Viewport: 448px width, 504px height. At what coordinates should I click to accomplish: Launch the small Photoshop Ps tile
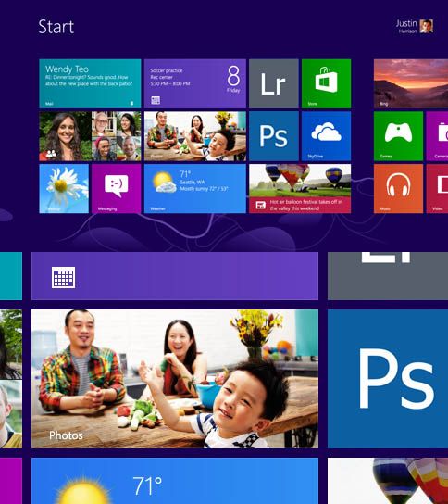click(x=274, y=136)
